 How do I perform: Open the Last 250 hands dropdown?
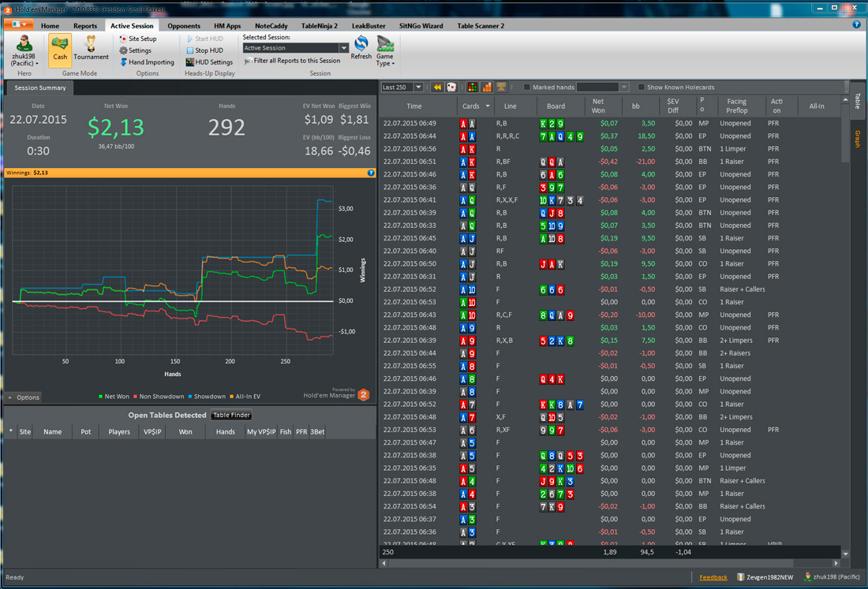(x=418, y=88)
